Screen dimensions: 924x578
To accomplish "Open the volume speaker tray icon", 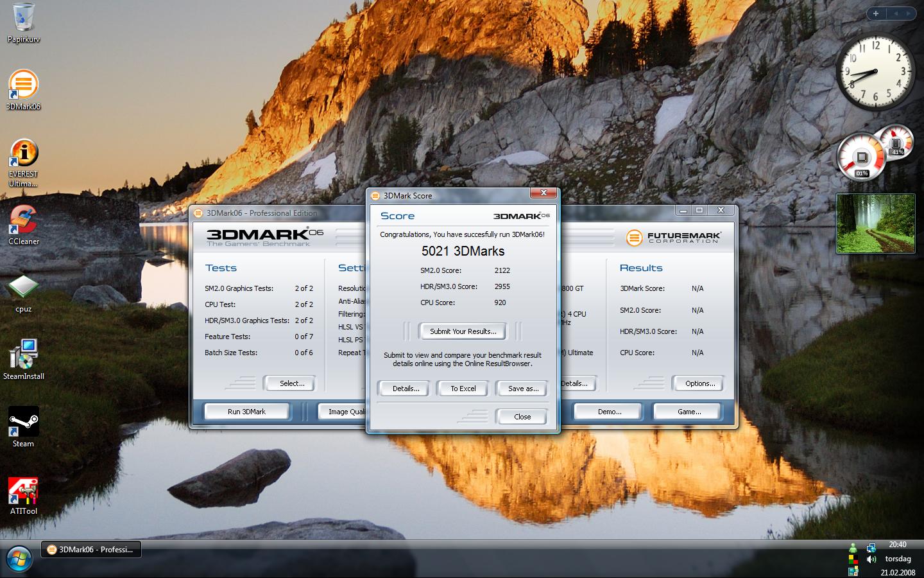I will point(871,559).
